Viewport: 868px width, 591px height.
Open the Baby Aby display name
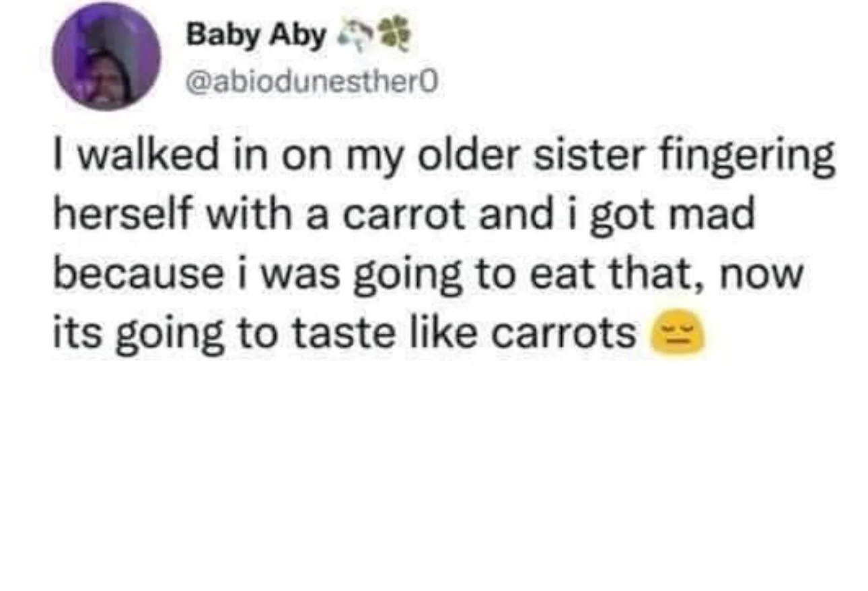click(256, 35)
